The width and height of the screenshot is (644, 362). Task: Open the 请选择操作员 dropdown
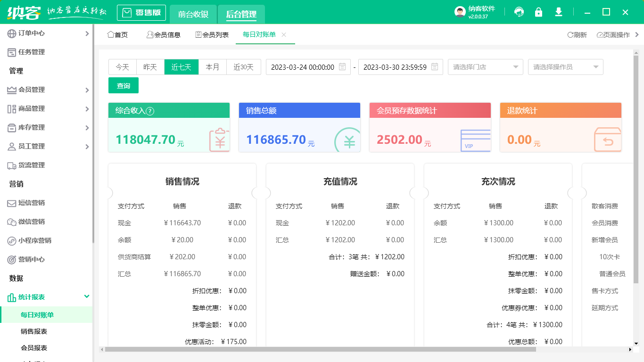[x=565, y=67]
